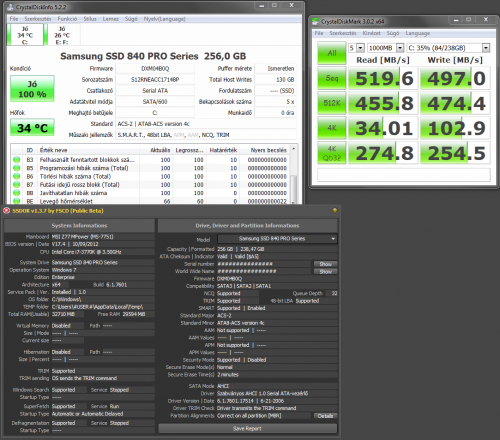Image resolution: width=500 pixels, height=440 pixels.
Task: Click the 512K write result 474.4
Action: tap(455, 103)
